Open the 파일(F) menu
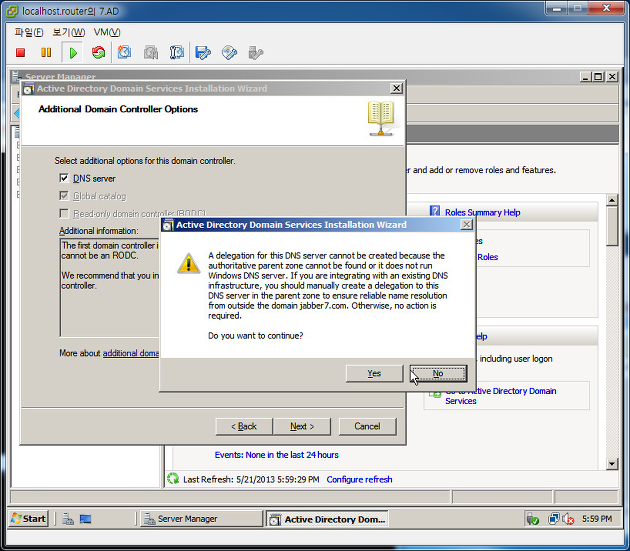 [x=29, y=32]
